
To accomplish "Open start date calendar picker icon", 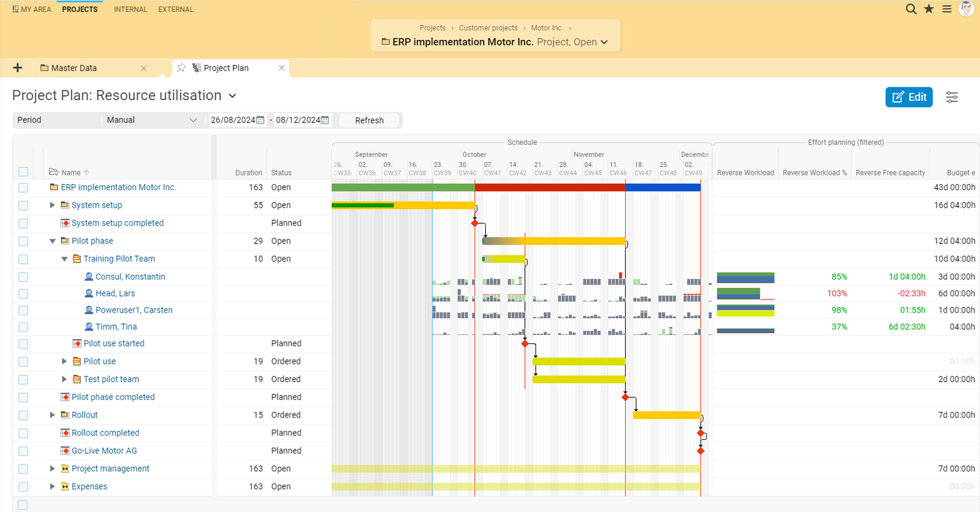I will [x=260, y=120].
